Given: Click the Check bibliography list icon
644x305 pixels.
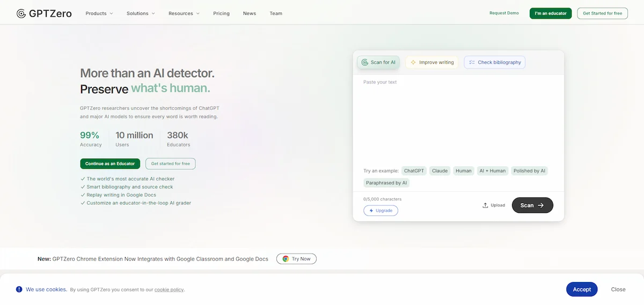Looking at the screenshot, I should pos(472,62).
